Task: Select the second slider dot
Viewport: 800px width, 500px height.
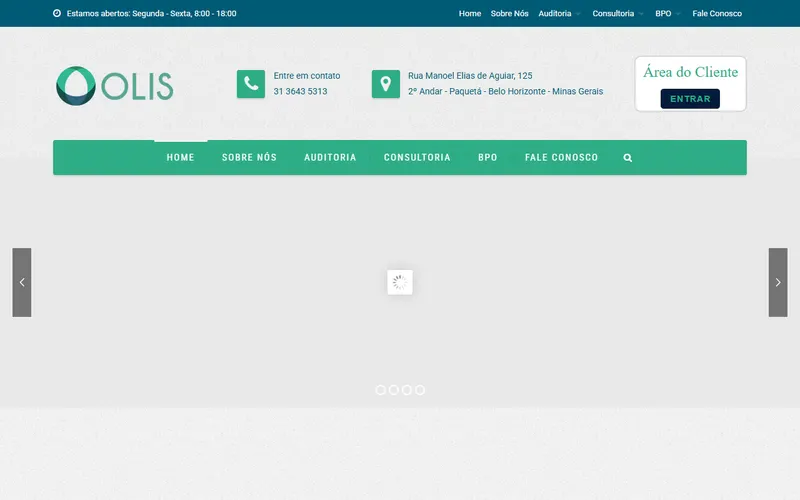Action: coord(394,390)
